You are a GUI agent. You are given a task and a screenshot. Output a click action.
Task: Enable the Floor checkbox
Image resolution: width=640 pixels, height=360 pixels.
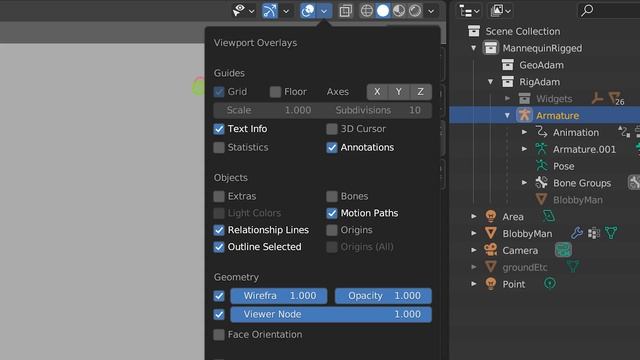(275, 91)
